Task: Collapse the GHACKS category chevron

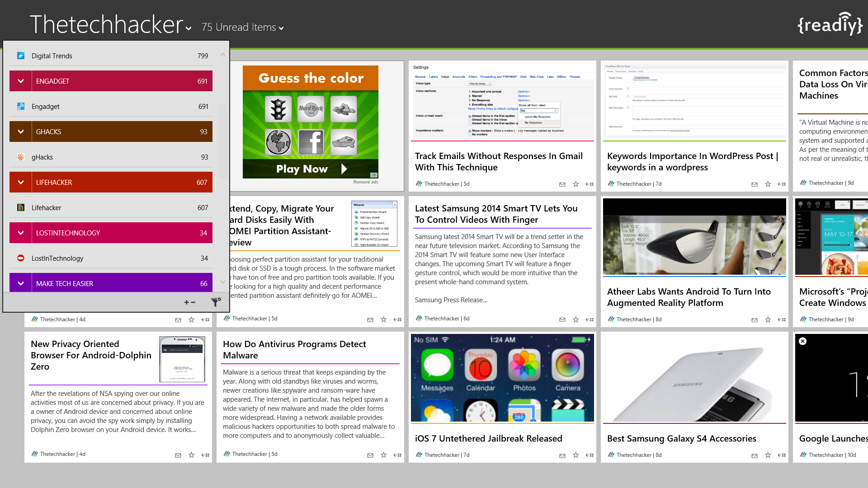Action: (x=21, y=131)
